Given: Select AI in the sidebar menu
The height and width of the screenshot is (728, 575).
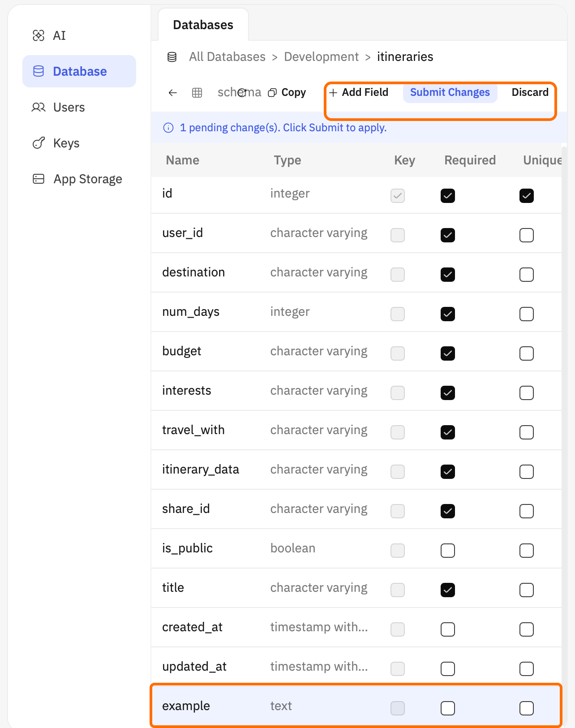Looking at the screenshot, I should click(79, 35).
